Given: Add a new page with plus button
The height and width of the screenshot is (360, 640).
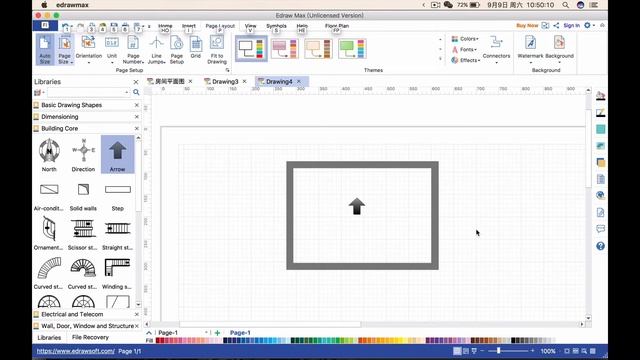Looking at the screenshot, I should tap(218, 333).
